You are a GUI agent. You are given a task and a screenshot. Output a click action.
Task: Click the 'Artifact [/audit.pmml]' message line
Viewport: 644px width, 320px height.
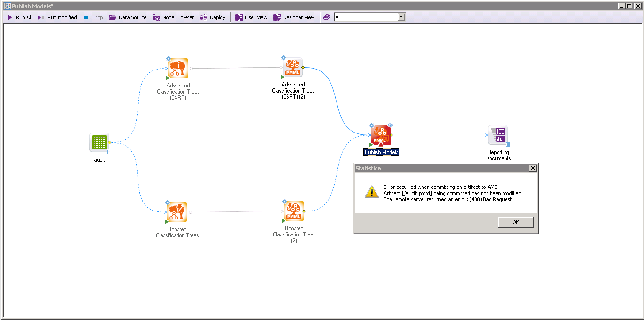coord(453,193)
